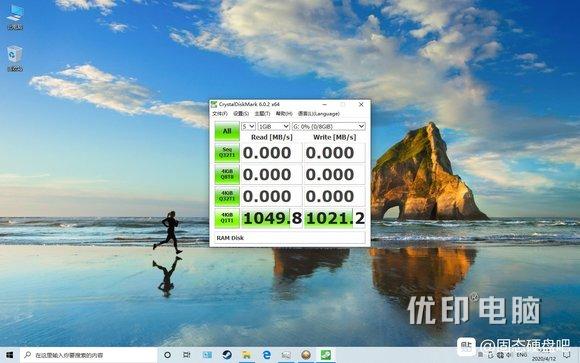Open Steam from the taskbar

227,355
